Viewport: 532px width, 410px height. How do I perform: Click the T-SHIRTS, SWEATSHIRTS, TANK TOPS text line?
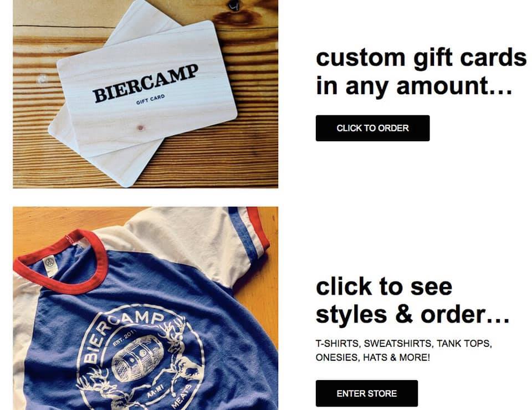404,344
